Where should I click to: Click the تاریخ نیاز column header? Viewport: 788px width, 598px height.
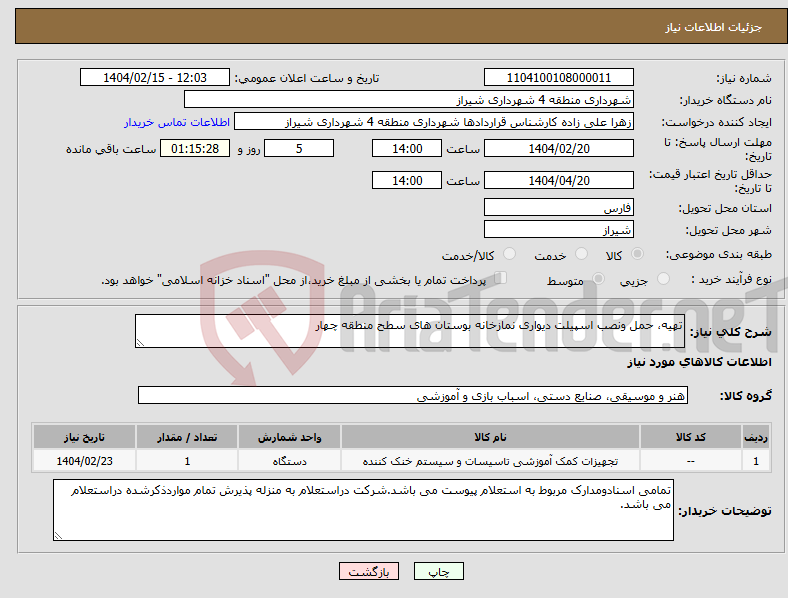(84, 437)
